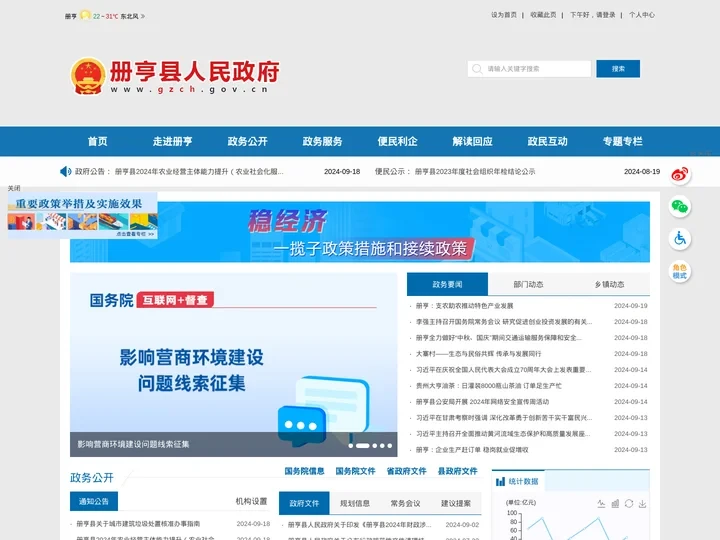Open news 李强主持召开国务院常务会议
Viewport: 720px width, 540px height.
point(504,322)
